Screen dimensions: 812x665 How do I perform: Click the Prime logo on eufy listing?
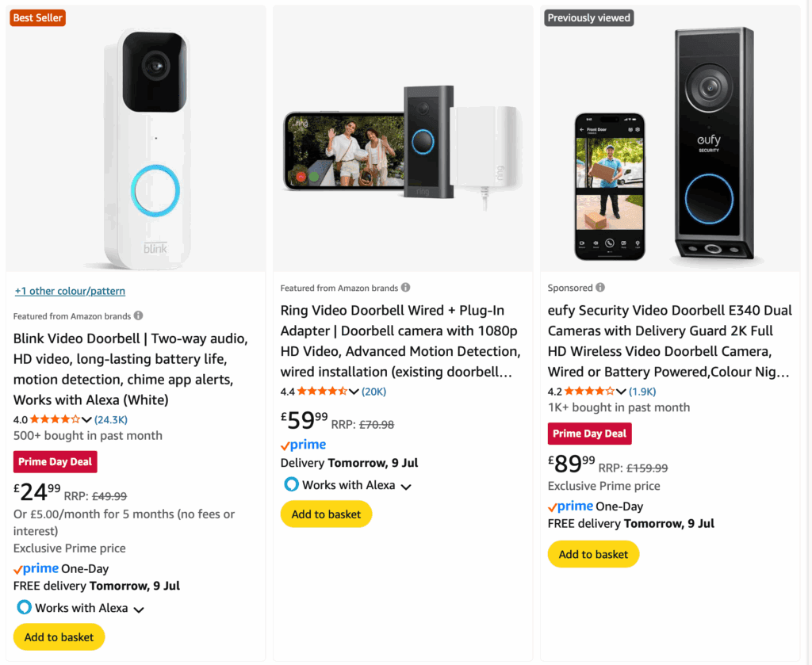pos(571,506)
